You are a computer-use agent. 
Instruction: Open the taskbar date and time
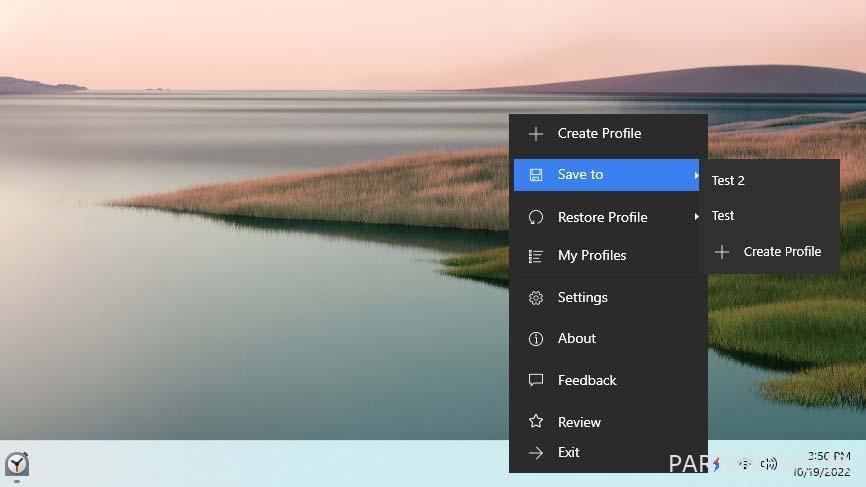(822, 464)
